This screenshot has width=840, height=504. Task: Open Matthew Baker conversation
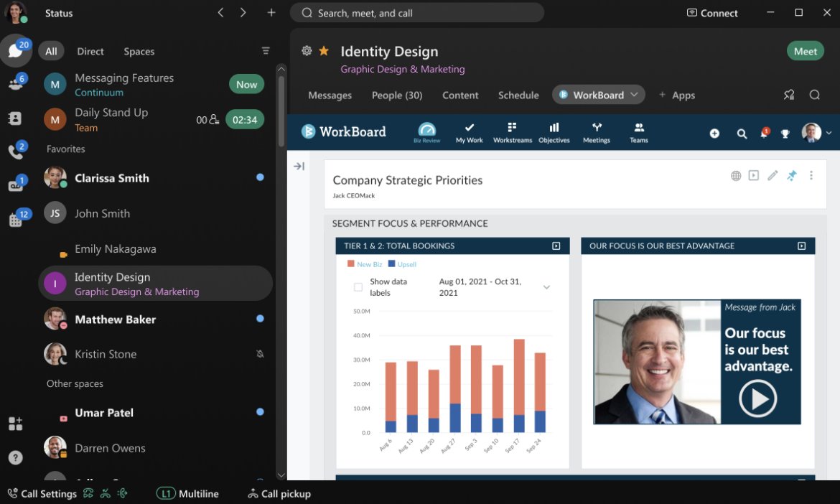click(155, 319)
